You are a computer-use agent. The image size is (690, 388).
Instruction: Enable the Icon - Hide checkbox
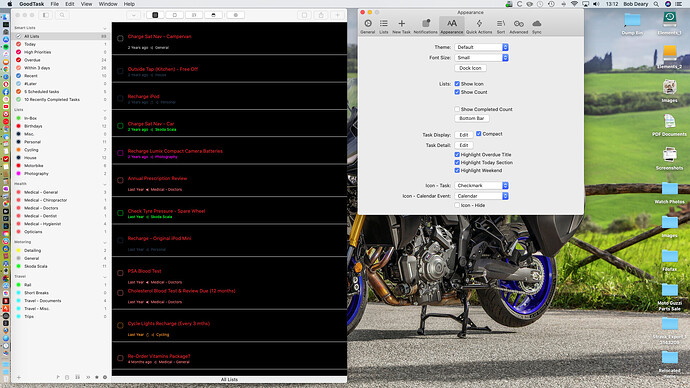[457, 205]
